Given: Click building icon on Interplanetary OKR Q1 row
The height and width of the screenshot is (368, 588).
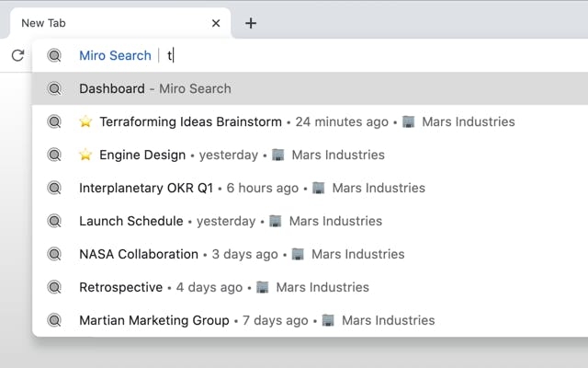Looking at the screenshot, I should [319, 188].
